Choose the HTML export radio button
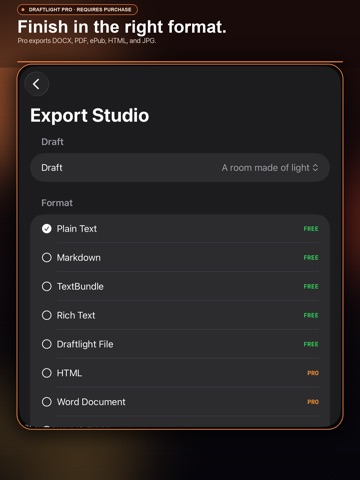The image size is (360, 480). pos(47,373)
